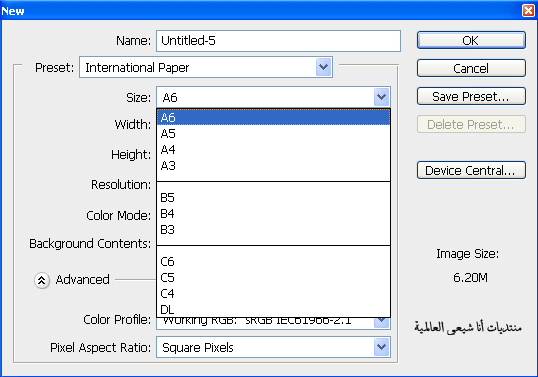This screenshot has width=538, height=377.
Task: Select C5 envelope size
Action: point(273,278)
